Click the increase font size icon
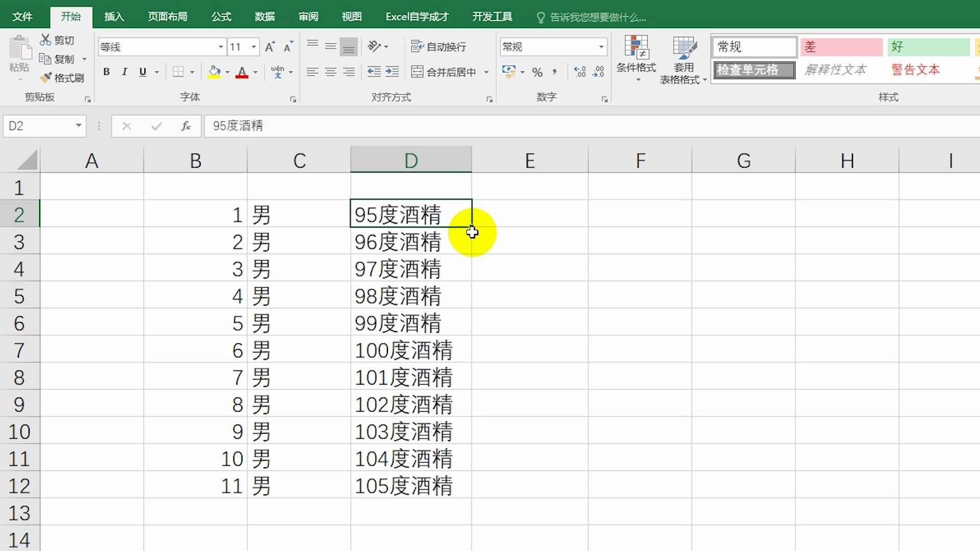Viewport: 980px width, 551px height. coord(269,47)
